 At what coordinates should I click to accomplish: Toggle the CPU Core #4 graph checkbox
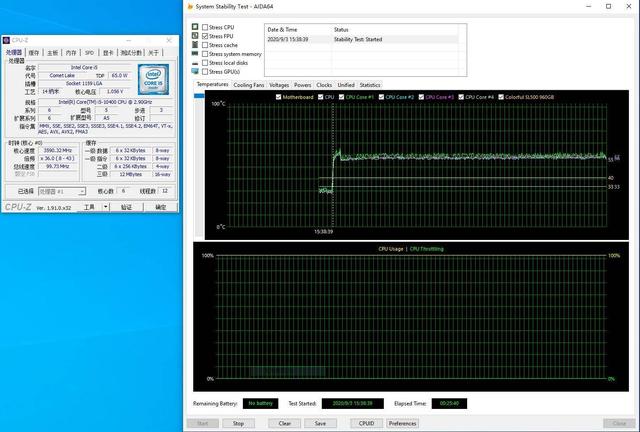[x=461, y=97]
